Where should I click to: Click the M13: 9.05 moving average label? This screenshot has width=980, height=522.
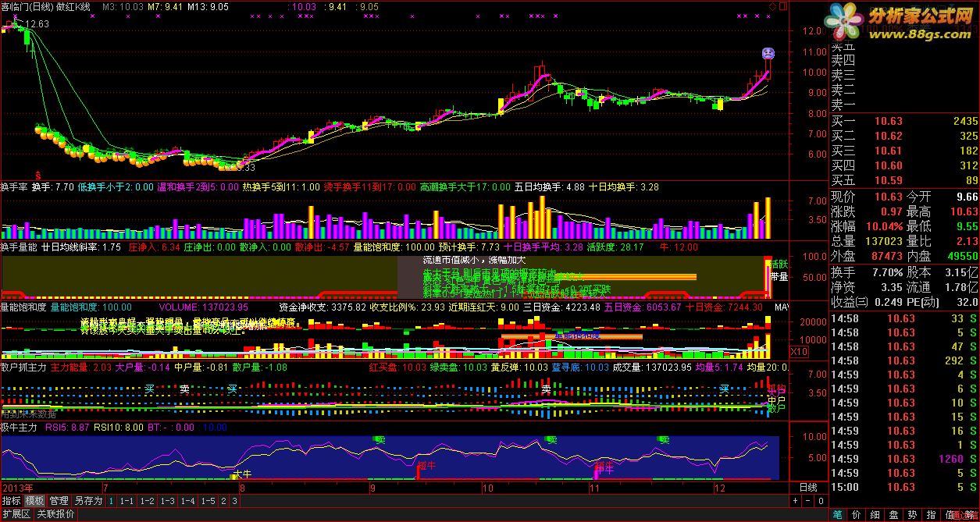[x=208, y=6]
